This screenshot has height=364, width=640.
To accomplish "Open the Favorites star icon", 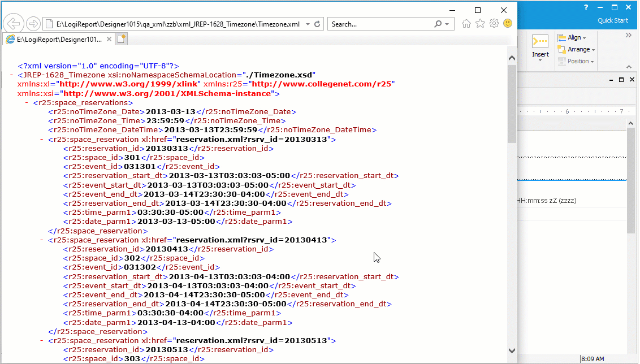I will click(480, 24).
